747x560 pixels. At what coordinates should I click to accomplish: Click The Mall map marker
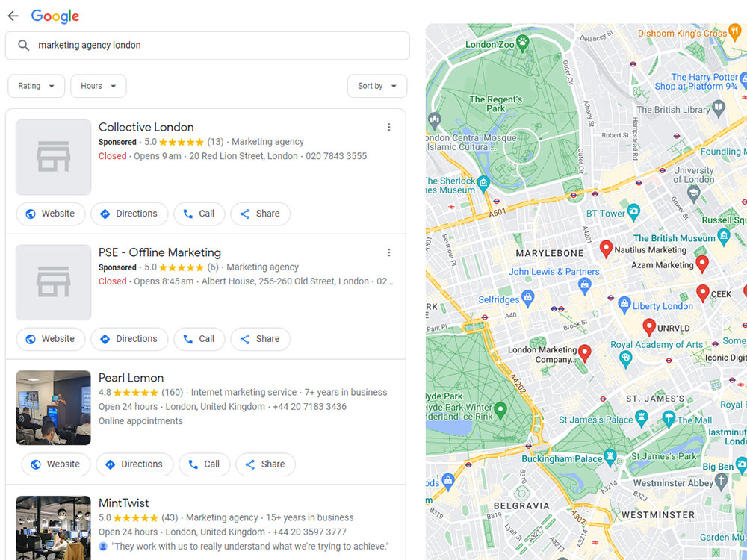669,419
